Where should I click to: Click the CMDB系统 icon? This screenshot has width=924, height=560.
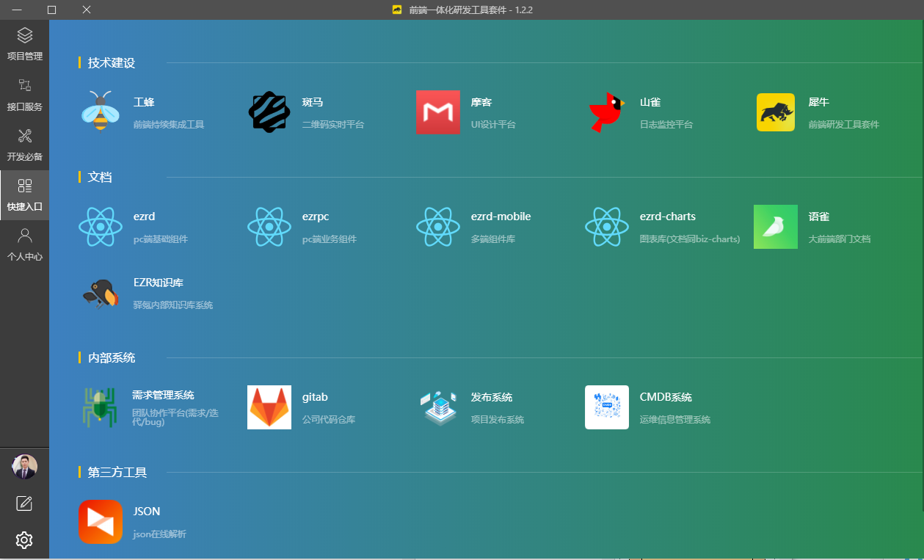coord(607,407)
